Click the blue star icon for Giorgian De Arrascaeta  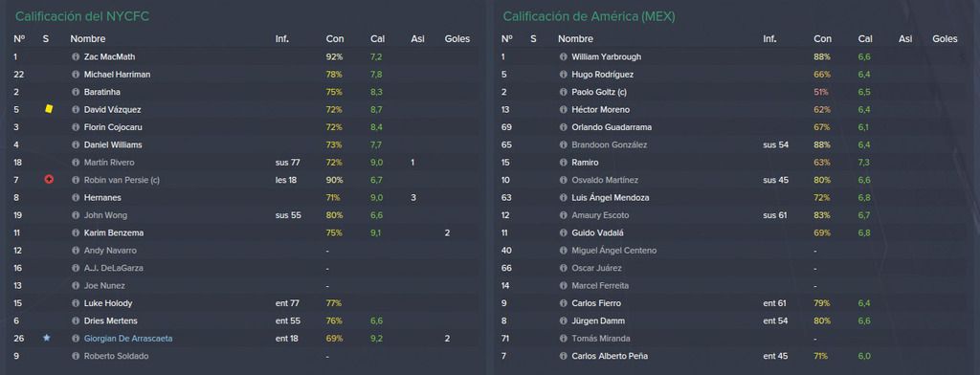pyautogui.click(x=46, y=338)
